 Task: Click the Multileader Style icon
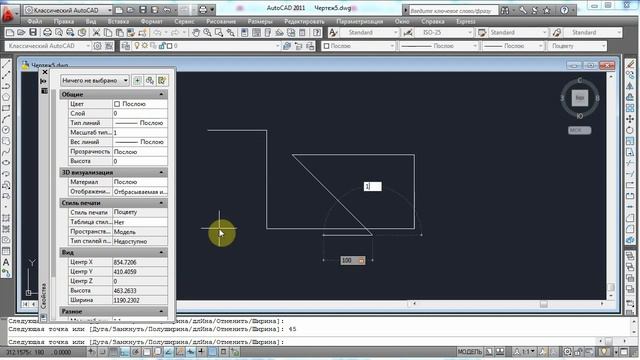coord(556,32)
